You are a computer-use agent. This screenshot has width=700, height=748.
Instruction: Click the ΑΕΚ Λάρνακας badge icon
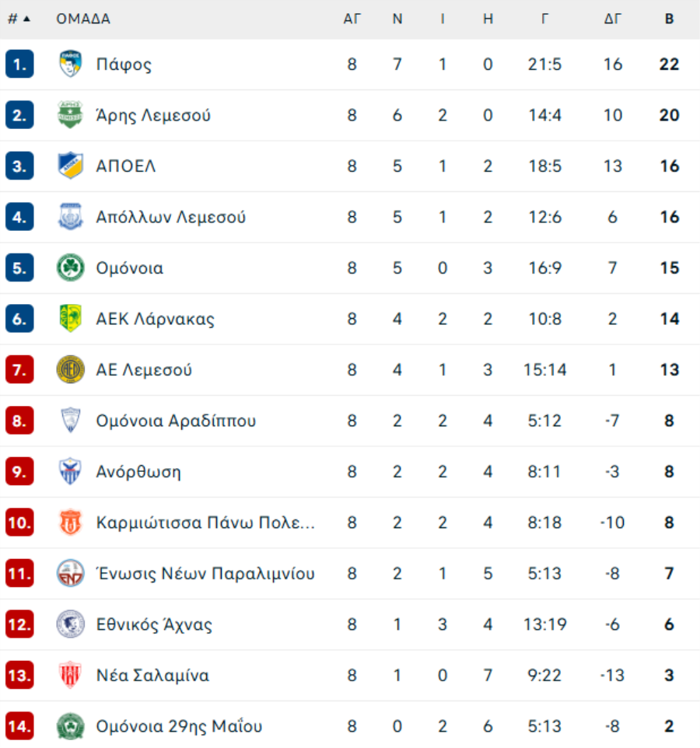point(70,318)
